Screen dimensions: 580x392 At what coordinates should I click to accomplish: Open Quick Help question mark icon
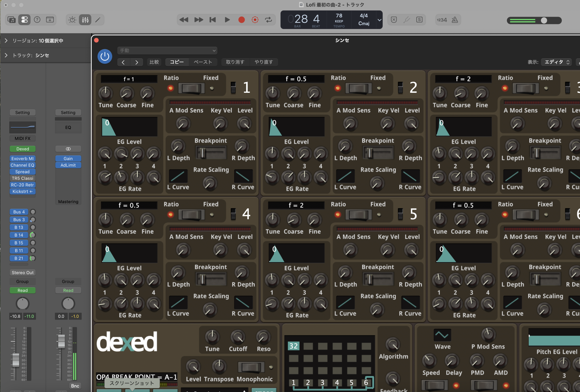[37, 20]
